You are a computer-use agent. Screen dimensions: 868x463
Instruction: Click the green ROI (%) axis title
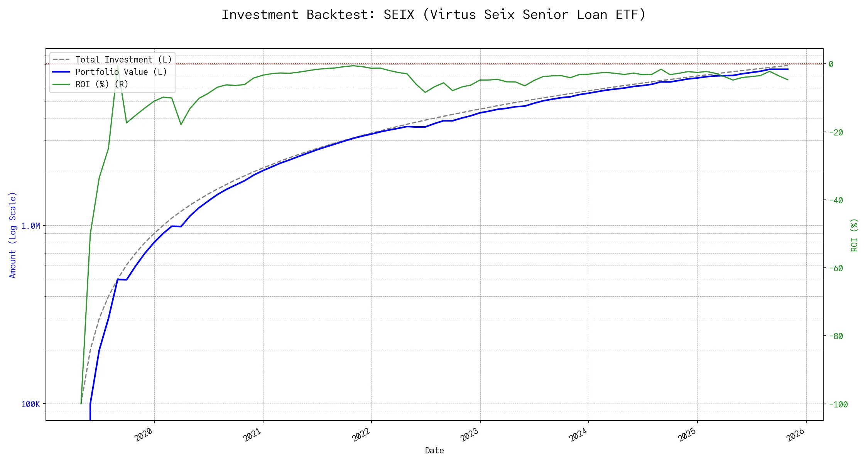click(x=854, y=235)
